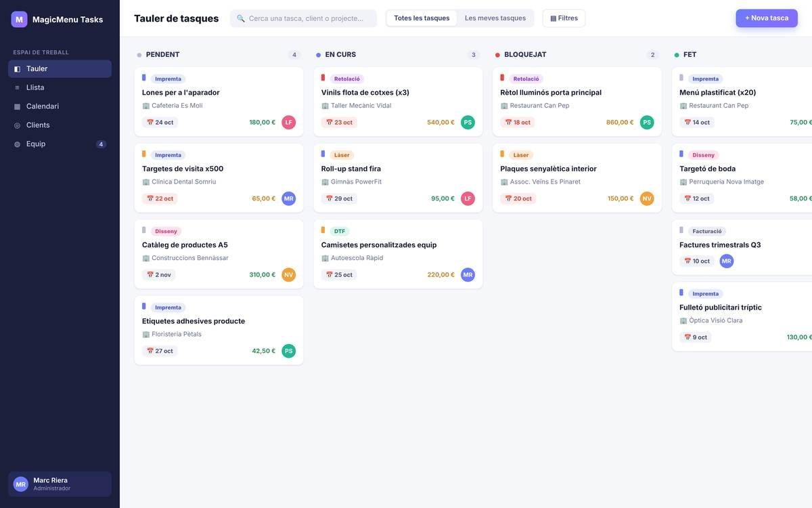Open the Filtres button
The height and width of the screenshot is (508, 812).
[564, 18]
